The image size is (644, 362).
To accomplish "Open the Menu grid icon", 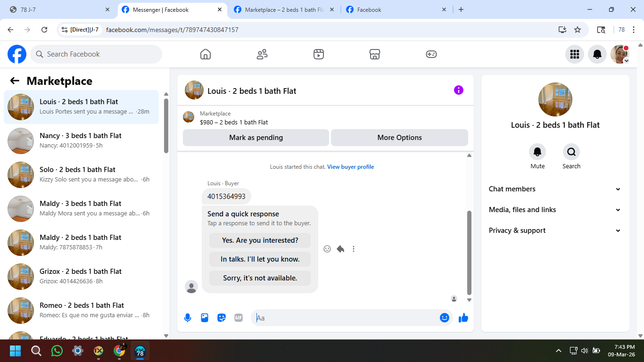I will [575, 54].
